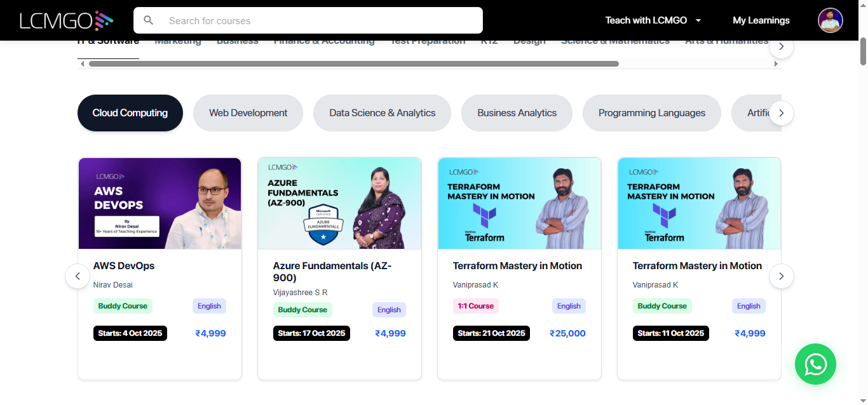The width and height of the screenshot is (868, 405).
Task: Click the search magnifier icon
Action: [149, 20]
